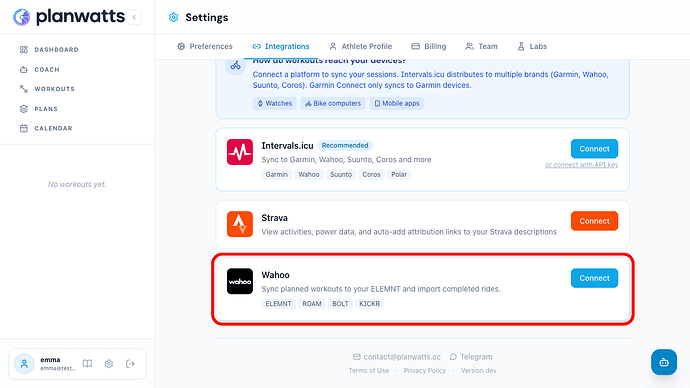Log out using the exit icon

tap(130, 364)
